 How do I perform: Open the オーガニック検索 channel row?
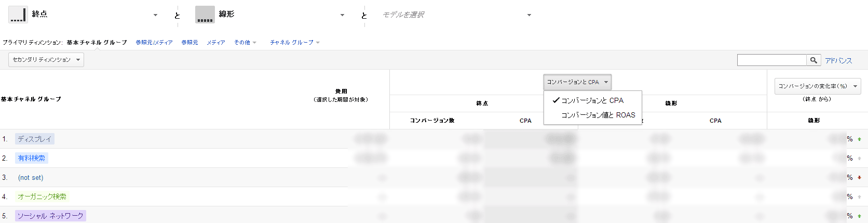pos(42,196)
